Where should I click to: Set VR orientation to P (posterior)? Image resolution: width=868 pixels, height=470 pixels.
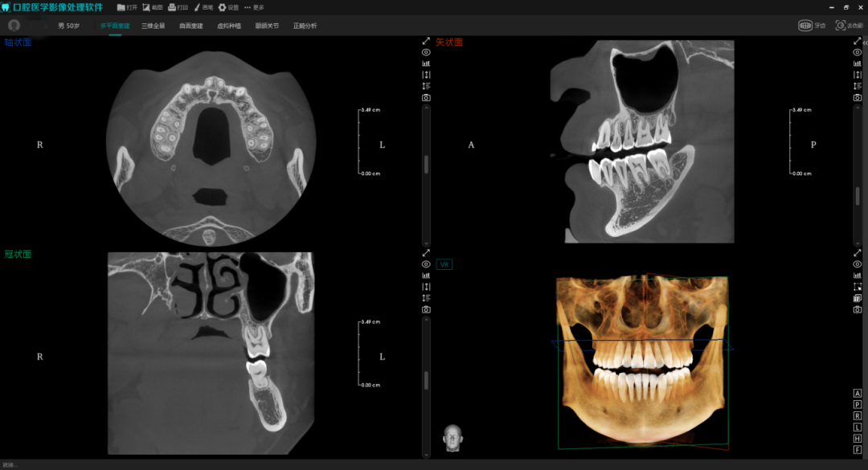[857, 405]
